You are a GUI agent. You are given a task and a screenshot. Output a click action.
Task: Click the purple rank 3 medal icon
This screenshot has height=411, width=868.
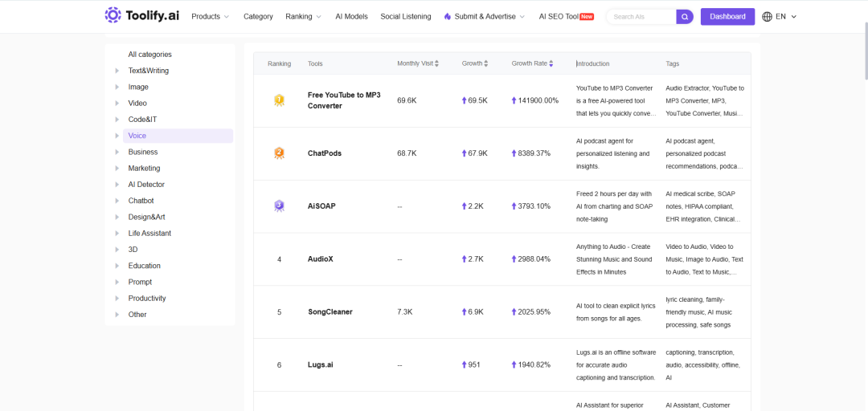[279, 205]
